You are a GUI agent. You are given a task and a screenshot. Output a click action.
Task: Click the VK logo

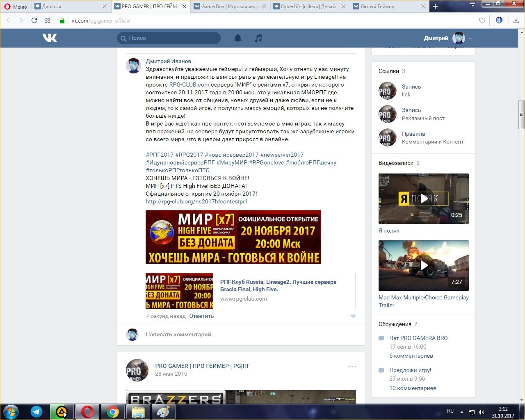tap(50, 38)
